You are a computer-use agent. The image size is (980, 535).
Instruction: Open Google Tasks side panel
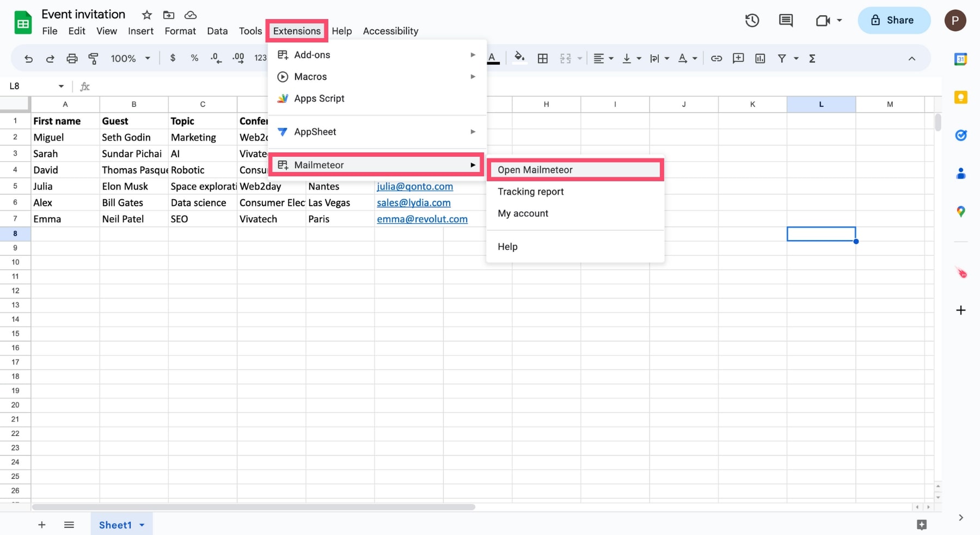point(961,136)
